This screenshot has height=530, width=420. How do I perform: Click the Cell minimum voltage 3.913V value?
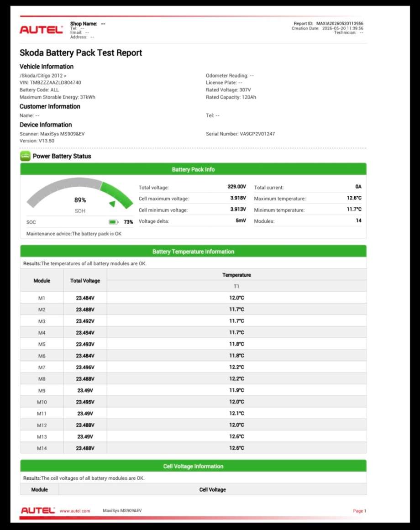(x=238, y=209)
